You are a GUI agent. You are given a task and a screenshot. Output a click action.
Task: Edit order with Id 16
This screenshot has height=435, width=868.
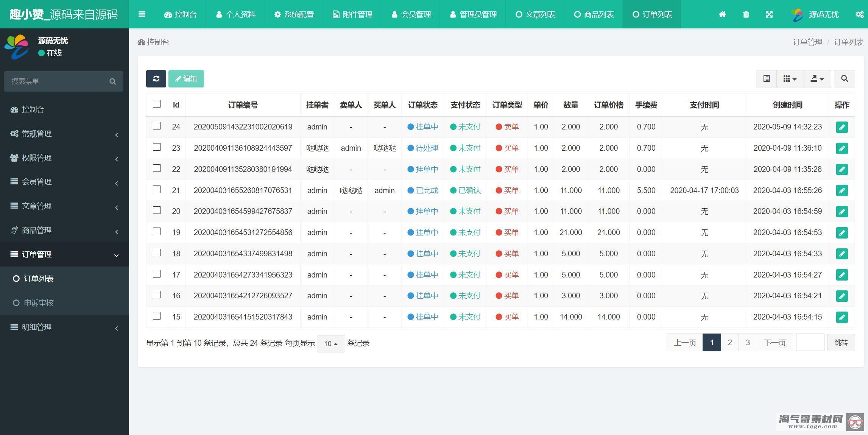[842, 296]
